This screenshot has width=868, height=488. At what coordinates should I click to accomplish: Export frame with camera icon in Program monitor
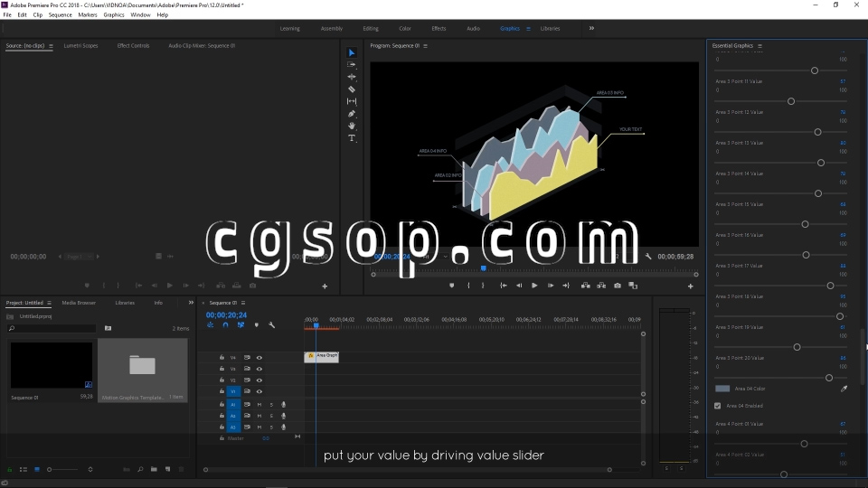(618, 286)
